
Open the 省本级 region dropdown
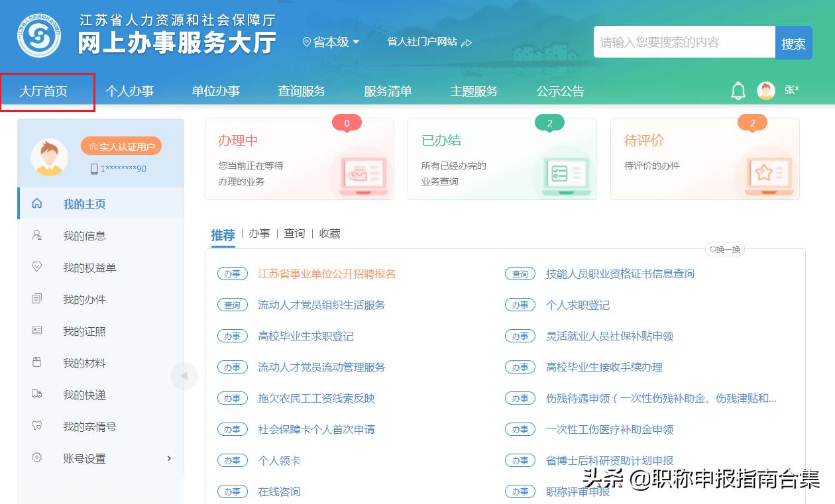click(x=331, y=41)
